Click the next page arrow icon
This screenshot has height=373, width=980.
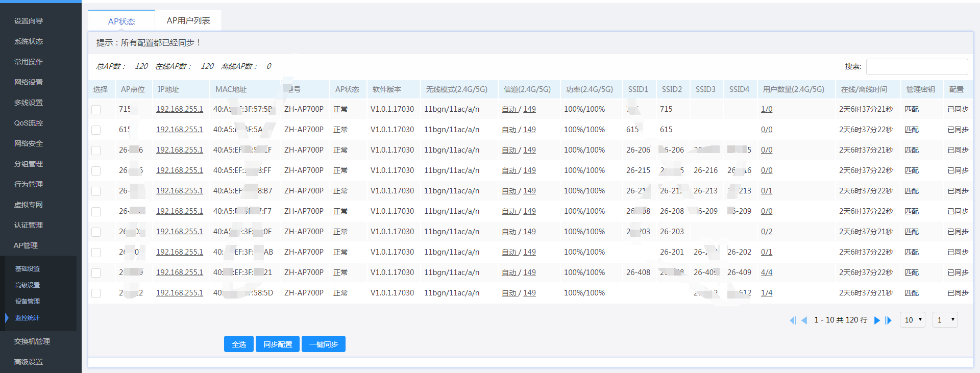click(x=877, y=320)
